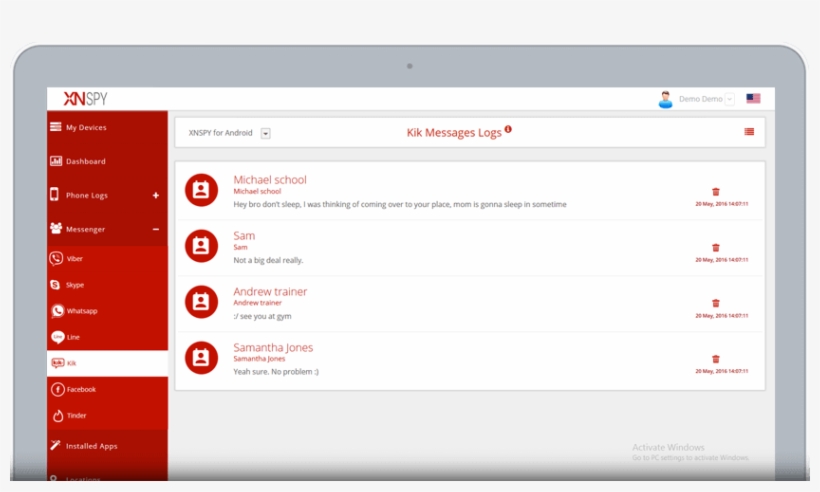
Task: Click the Kik Messages Logs heading
Action: (x=454, y=133)
